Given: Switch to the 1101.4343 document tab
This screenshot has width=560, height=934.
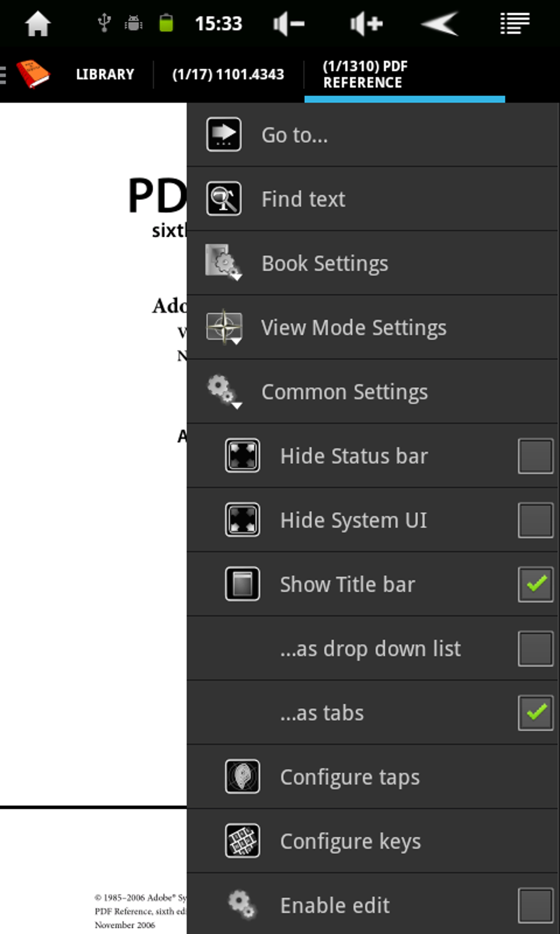Looking at the screenshot, I should [x=228, y=74].
